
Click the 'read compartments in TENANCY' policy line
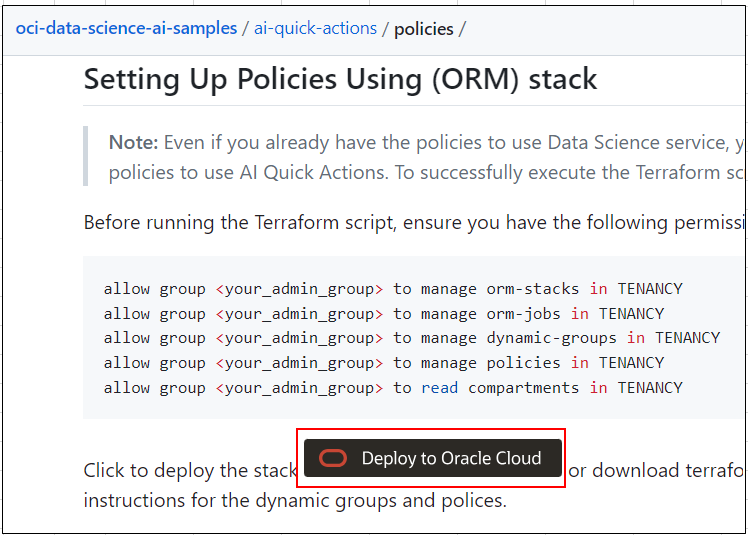[393, 388]
